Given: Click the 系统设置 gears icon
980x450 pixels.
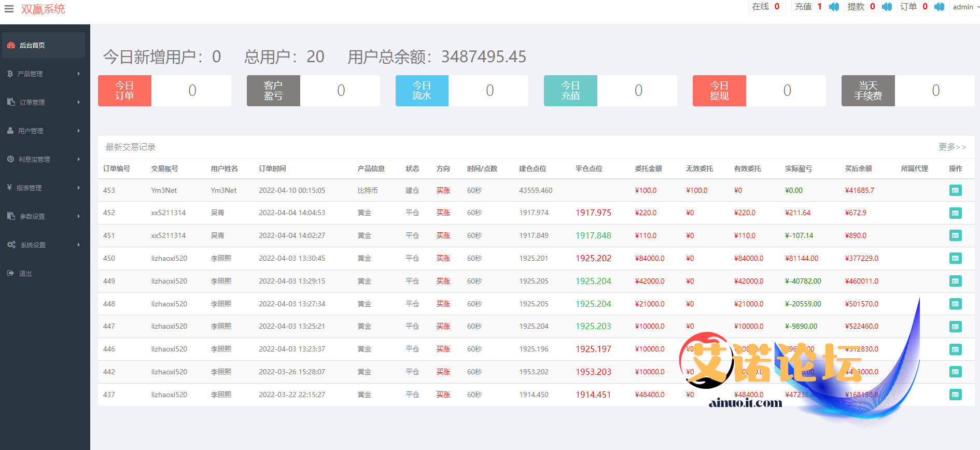Looking at the screenshot, I should 11,245.
